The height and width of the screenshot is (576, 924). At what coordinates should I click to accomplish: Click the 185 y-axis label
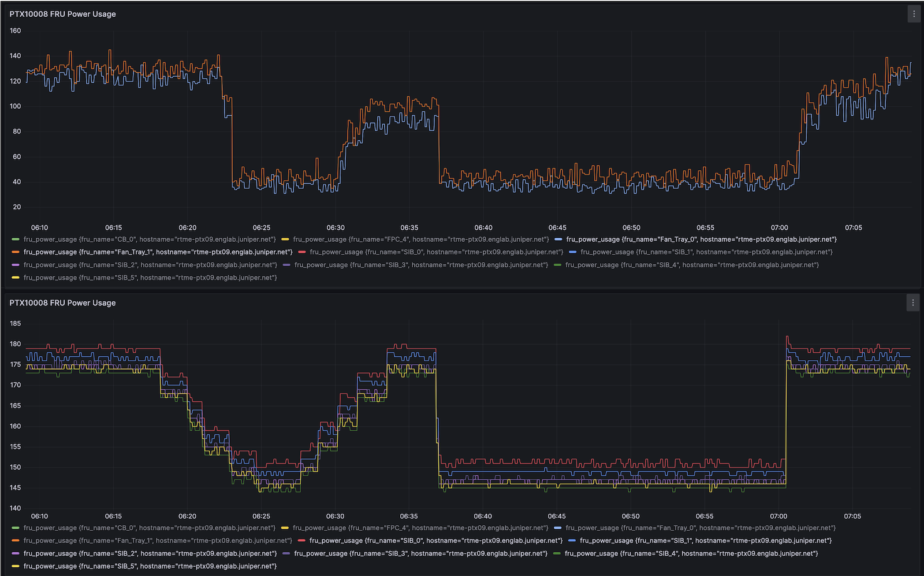[16, 323]
